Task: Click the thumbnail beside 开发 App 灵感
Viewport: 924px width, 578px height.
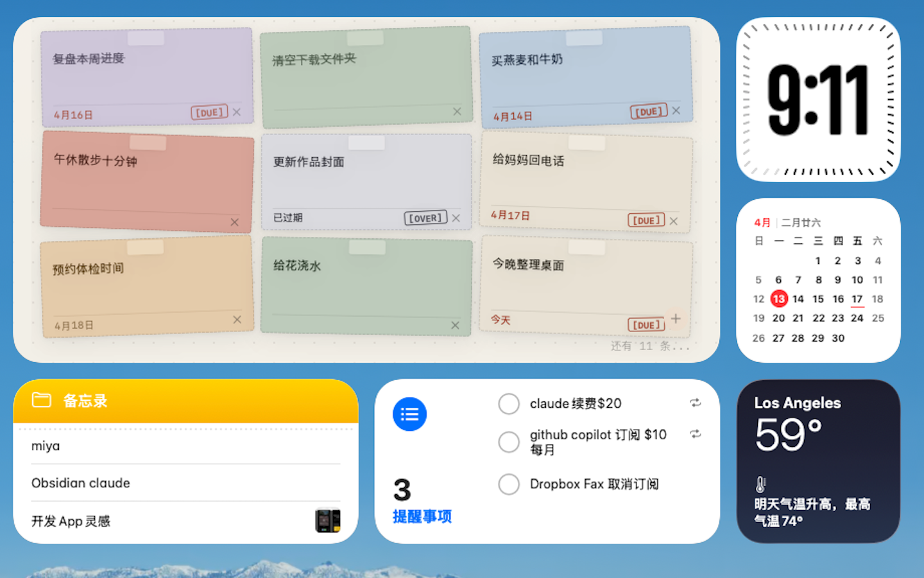Action: 327,520
